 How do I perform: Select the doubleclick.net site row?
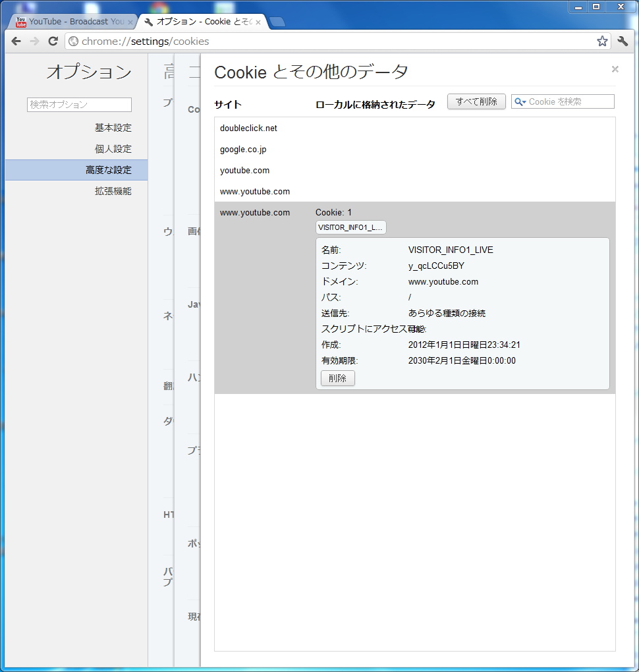pos(415,128)
